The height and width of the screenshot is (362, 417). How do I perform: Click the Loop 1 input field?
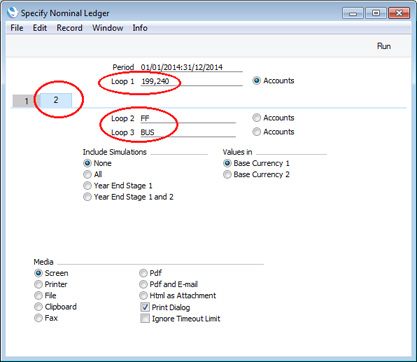pos(191,81)
